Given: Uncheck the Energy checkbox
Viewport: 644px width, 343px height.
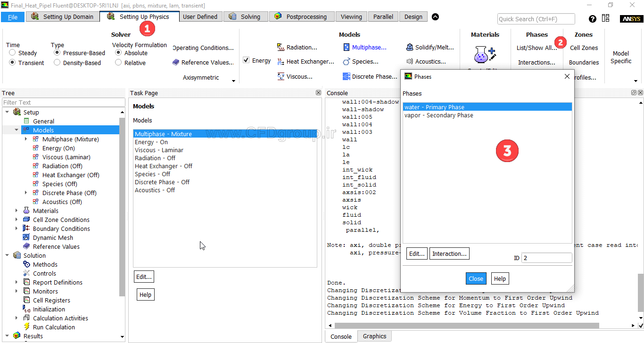Looking at the screenshot, I should (x=246, y=60).
